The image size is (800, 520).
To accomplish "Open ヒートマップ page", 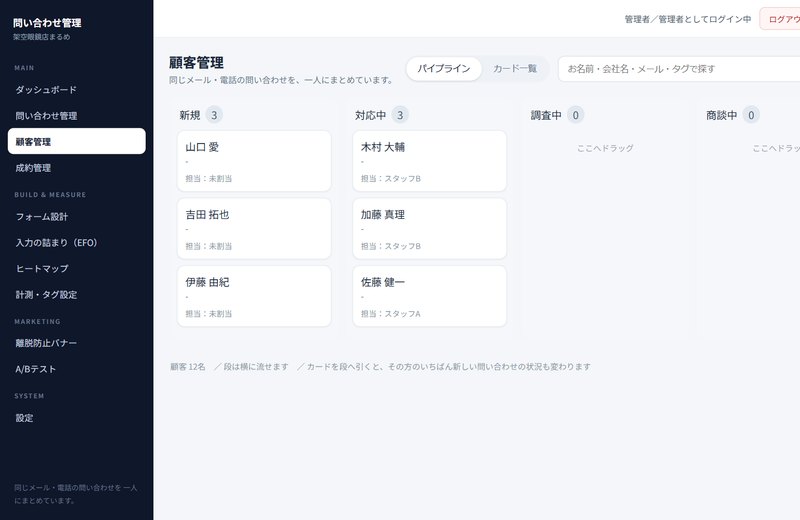I will 77,268.
